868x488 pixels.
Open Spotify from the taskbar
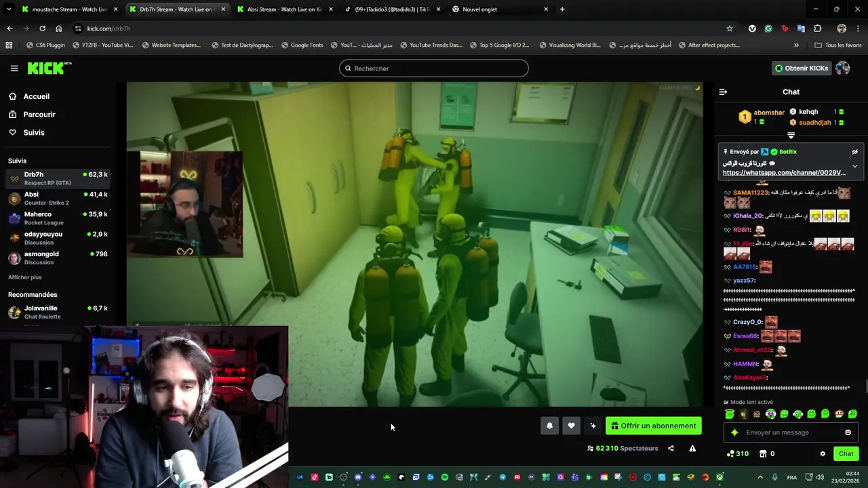(445, 477)
